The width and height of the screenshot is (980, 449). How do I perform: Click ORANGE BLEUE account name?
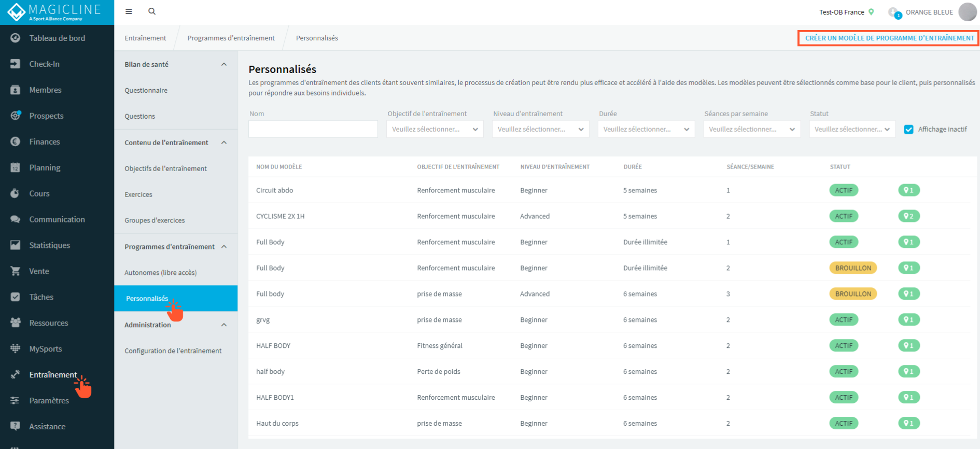click(929, 12)
